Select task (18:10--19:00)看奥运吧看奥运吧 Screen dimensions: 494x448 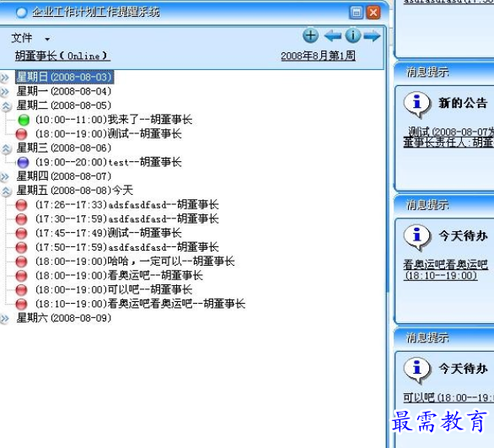[x=140, y=304]
